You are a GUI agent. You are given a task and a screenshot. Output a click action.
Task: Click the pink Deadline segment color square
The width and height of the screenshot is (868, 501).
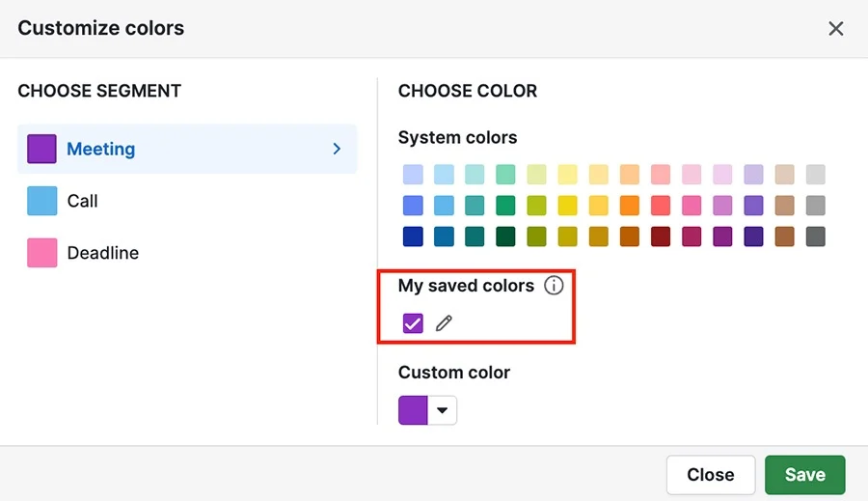[42, 253]
